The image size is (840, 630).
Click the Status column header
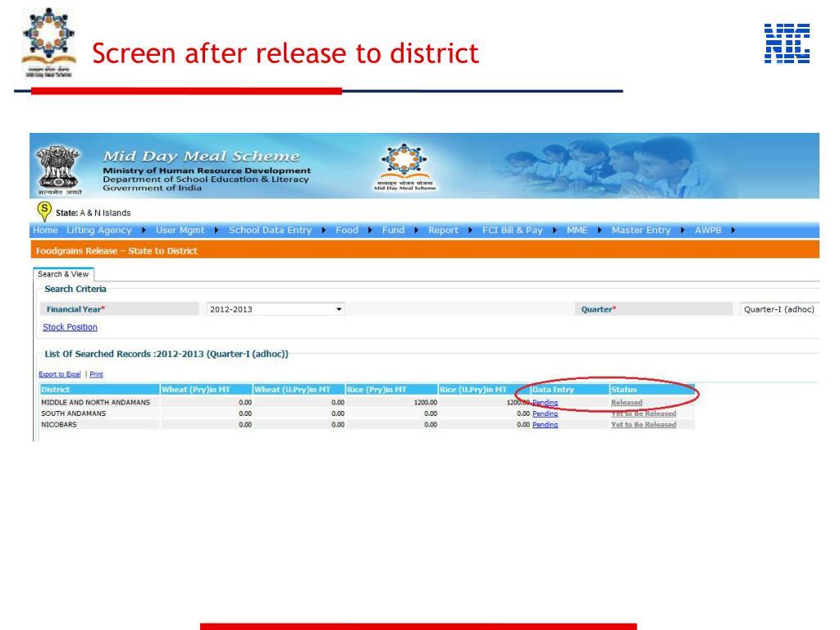[652, 390]
